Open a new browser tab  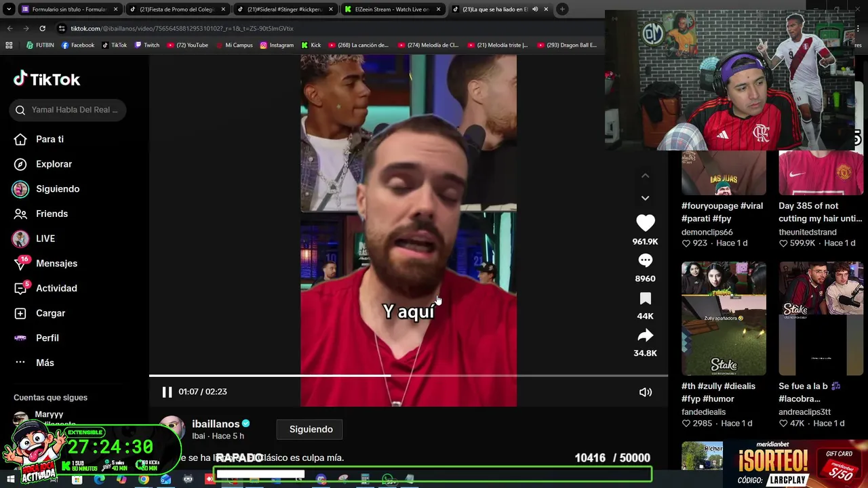(x=562, y=9)
